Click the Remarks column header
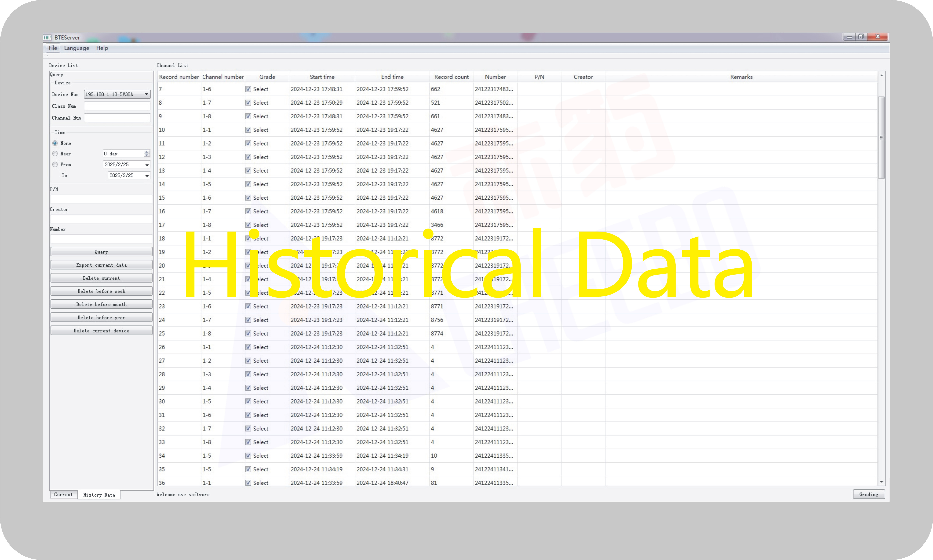 click(741, 77)
